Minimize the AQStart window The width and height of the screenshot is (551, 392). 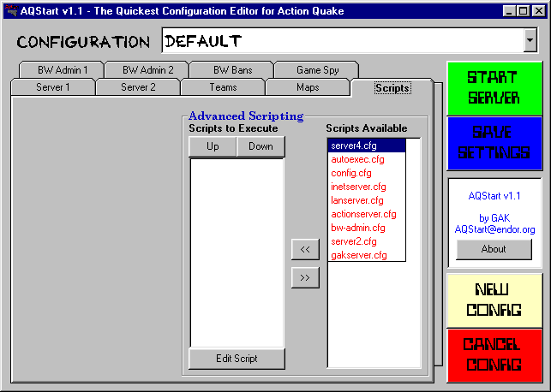[509, 11]
